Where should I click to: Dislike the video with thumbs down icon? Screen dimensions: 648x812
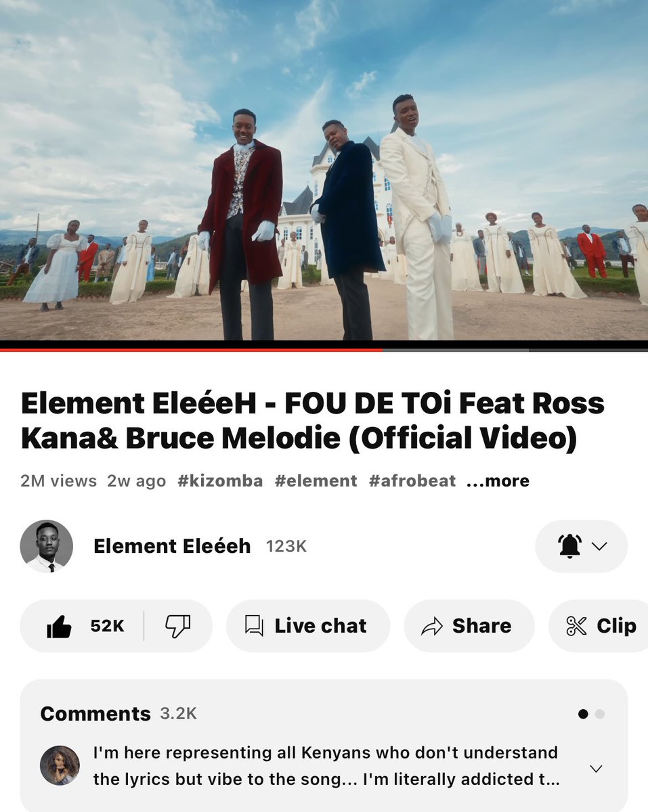(x=178, y=626)
